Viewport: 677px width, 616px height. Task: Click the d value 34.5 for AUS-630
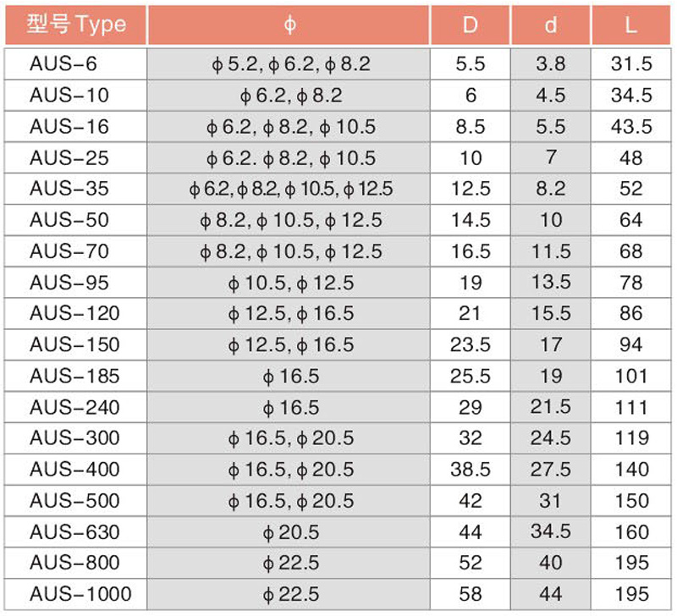click(x=551, y=532)
